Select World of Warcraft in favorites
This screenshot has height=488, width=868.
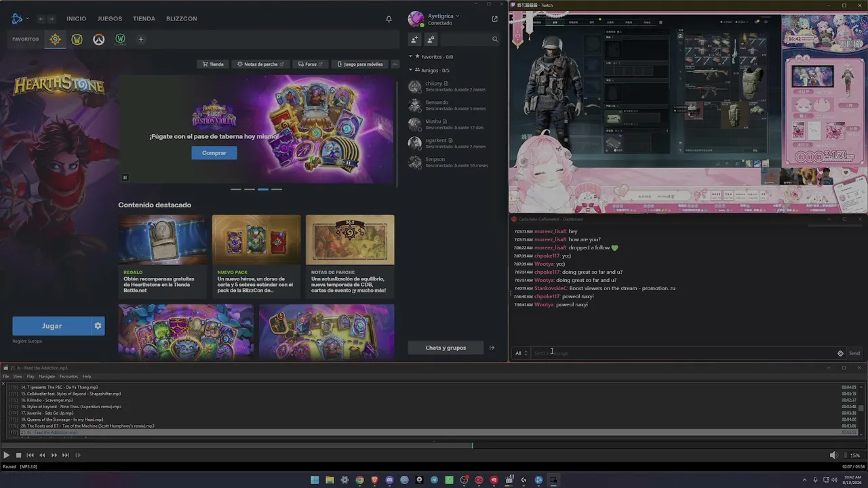pyautogui.click(x=77, y=39)
